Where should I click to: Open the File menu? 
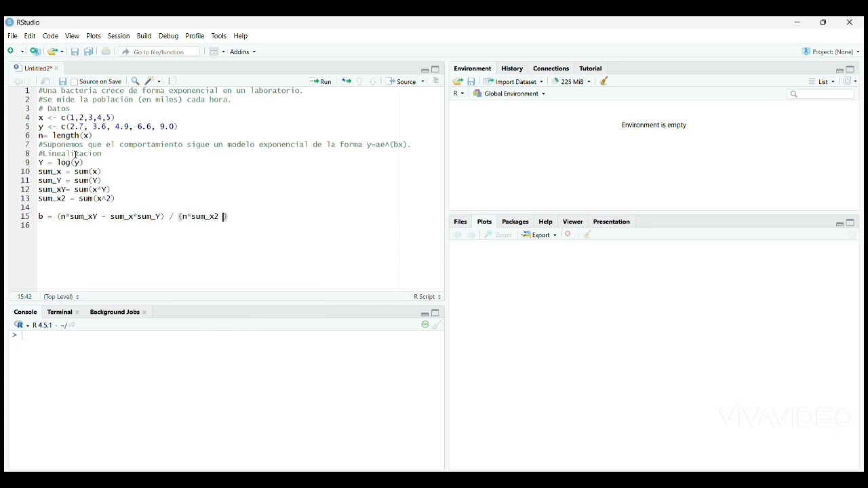(x=12, y=36)
